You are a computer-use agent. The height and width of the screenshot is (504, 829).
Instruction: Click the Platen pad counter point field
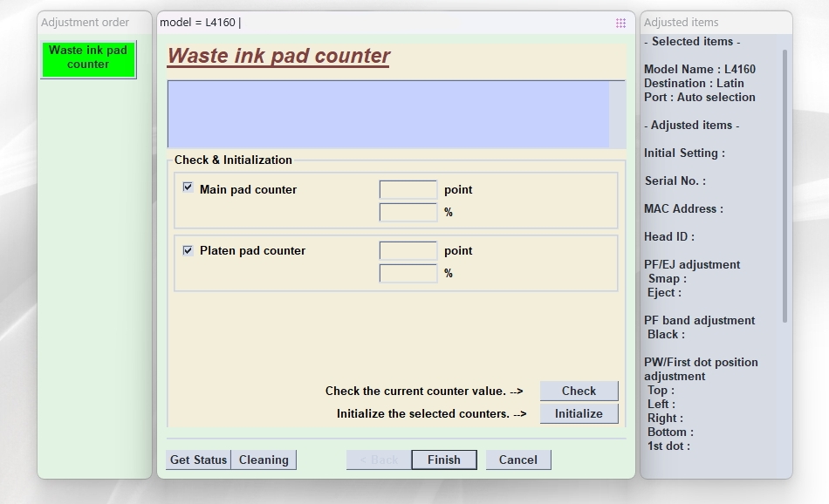408,250
